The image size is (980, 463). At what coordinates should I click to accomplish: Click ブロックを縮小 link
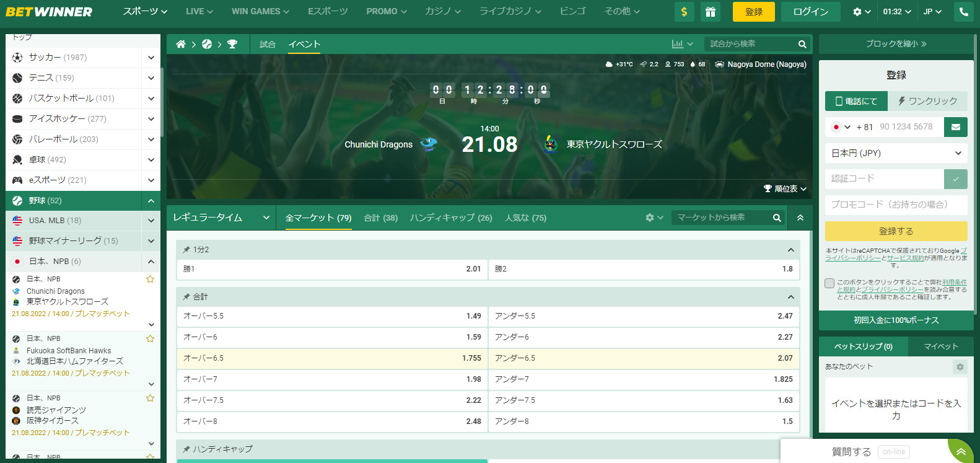(x=896, y=44)
